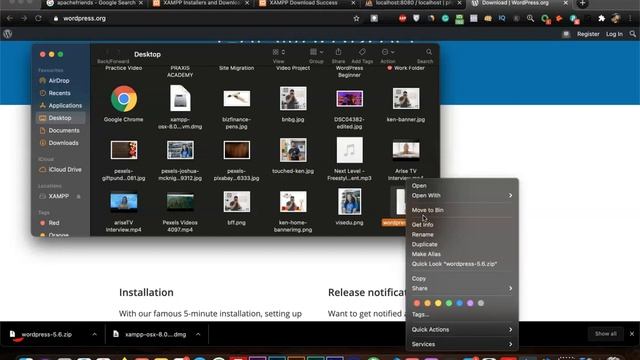640x360 pixels.
Task: Expand Open With submenu
Action: point(462,196)
